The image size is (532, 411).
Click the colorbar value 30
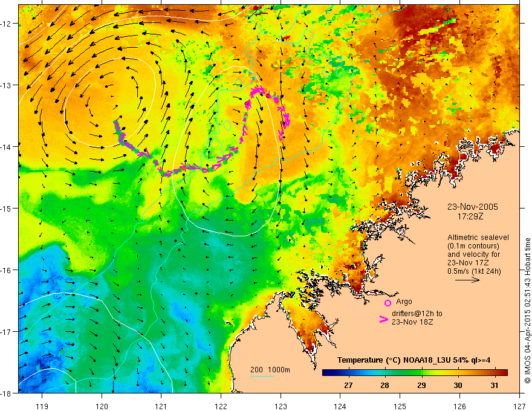[458, 385]
